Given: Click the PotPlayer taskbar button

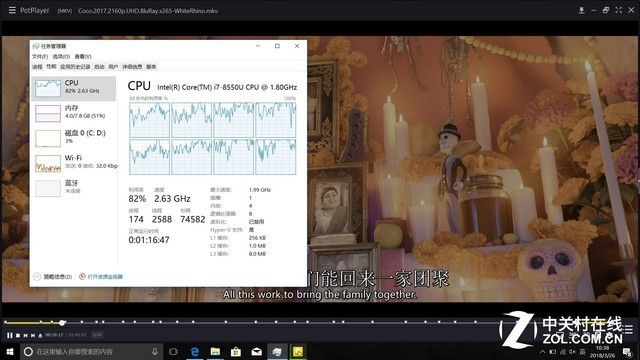Looking at the screenshot, I should (298, 351).
